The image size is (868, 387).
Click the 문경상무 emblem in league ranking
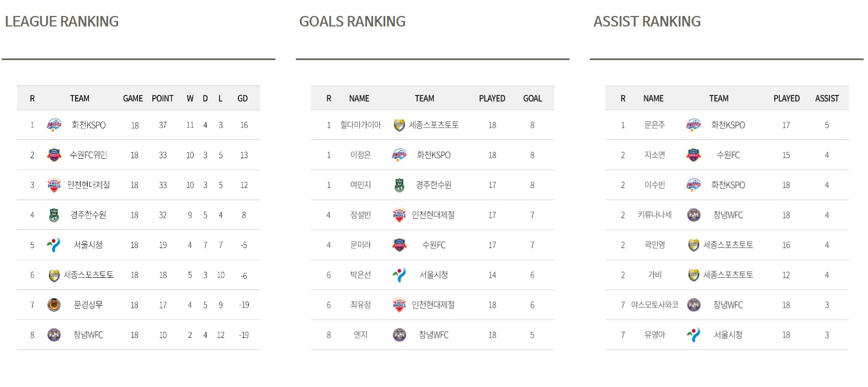coord(54,305)
